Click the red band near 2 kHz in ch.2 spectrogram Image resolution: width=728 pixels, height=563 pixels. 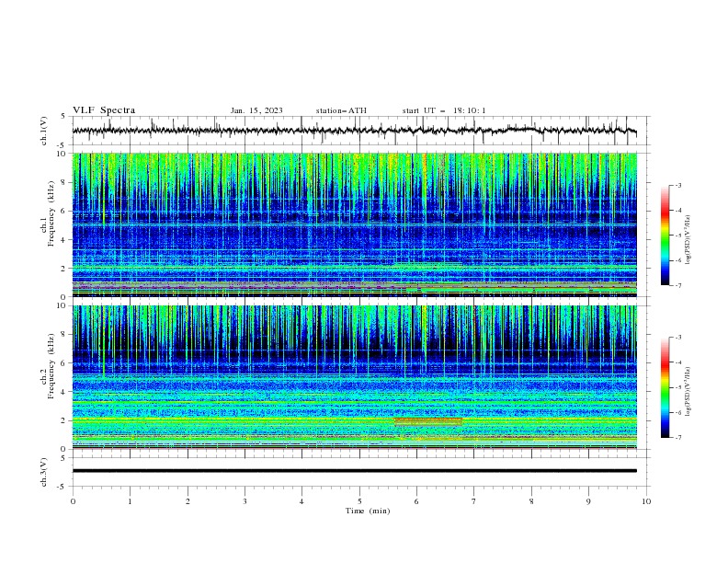428,421
